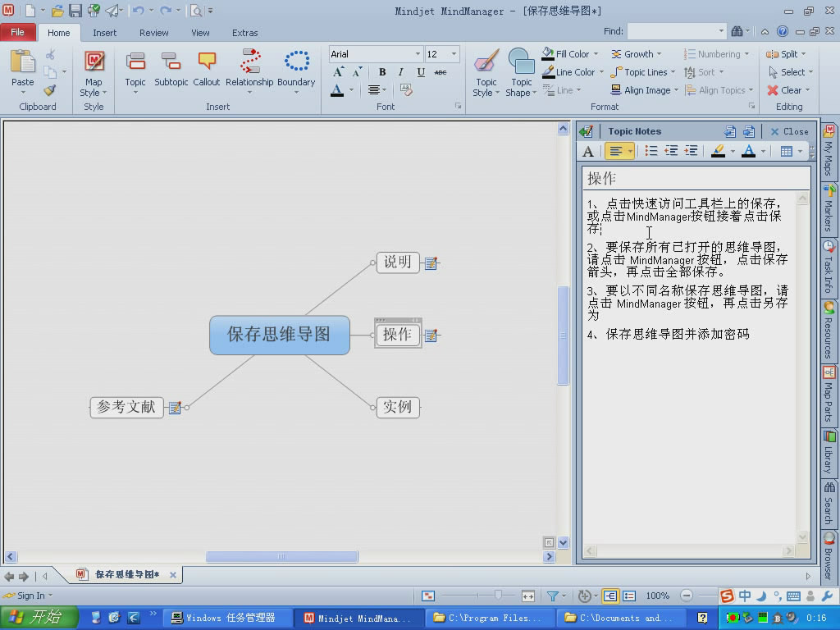Expand the Topic Lines dropdown
The height and width of the screenshot is (630, 840).
point(673,72)
